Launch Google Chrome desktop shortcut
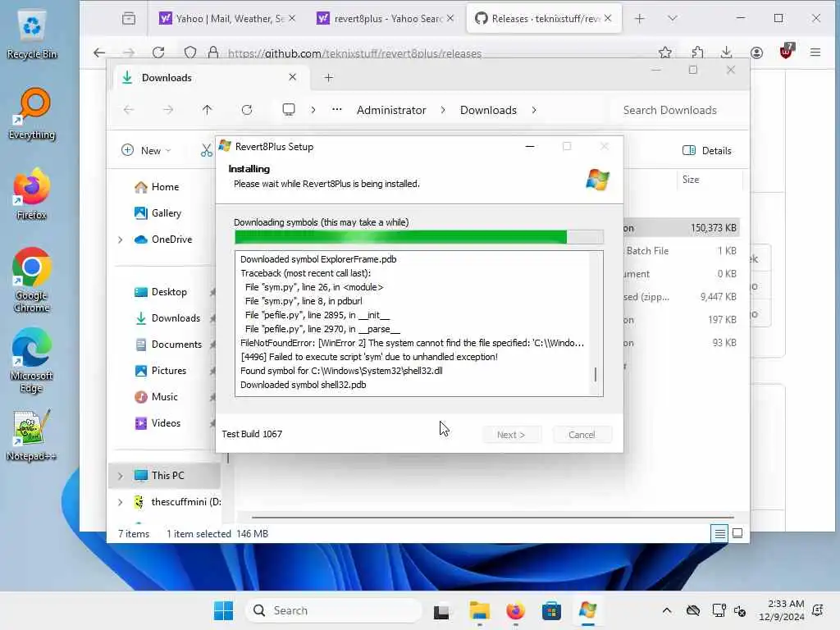Viewport: 840px width, 630px height. 32,280
